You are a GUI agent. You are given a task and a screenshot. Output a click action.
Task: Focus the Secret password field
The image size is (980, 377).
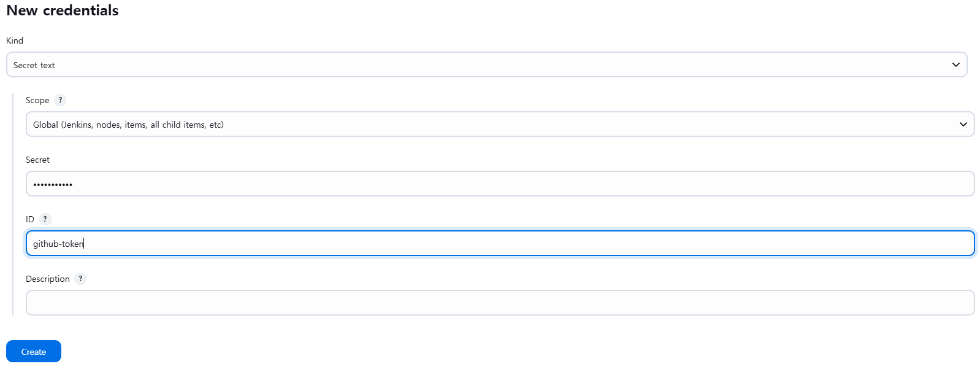point(500,184)
